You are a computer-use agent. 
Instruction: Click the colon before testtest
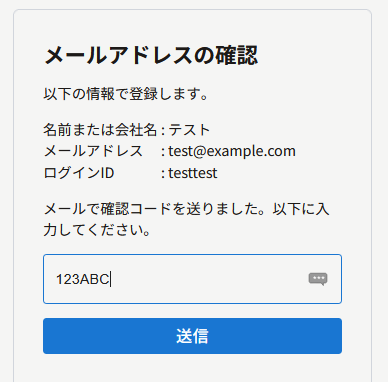click(x=163, y=174)
